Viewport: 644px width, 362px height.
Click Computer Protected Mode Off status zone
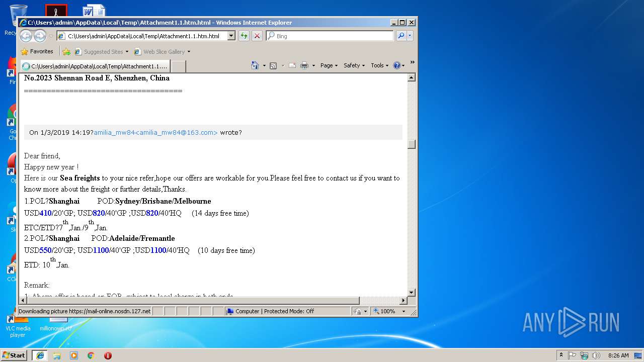point(287,311)
